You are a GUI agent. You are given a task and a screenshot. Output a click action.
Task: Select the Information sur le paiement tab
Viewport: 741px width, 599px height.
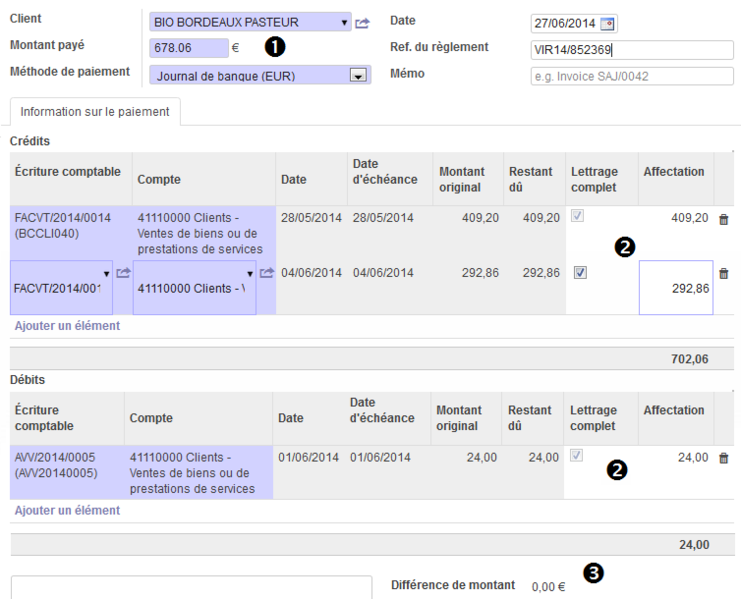click(x=95, y=112)
